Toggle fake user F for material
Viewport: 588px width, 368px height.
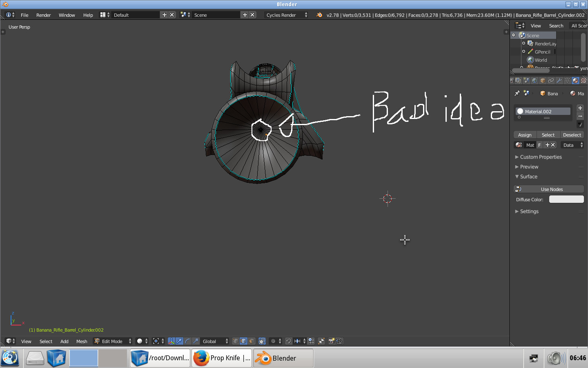(x=539, y=145)
